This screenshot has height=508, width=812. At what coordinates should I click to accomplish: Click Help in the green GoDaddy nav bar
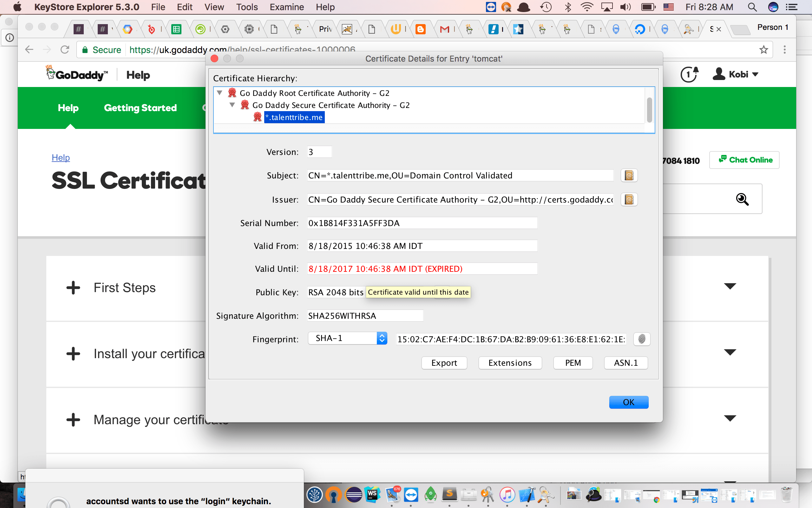point(68,108)
